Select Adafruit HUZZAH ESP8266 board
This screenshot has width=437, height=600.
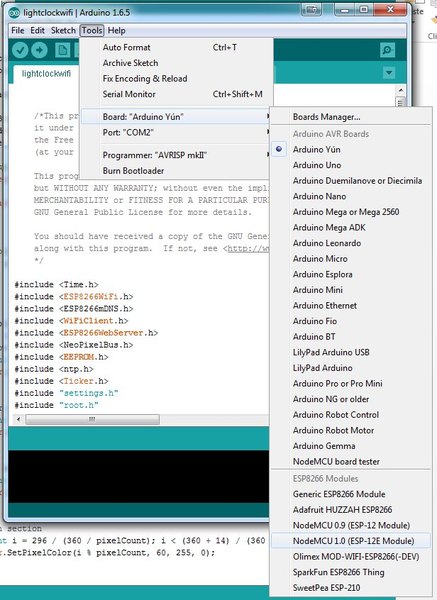click(x=351, y=510)
